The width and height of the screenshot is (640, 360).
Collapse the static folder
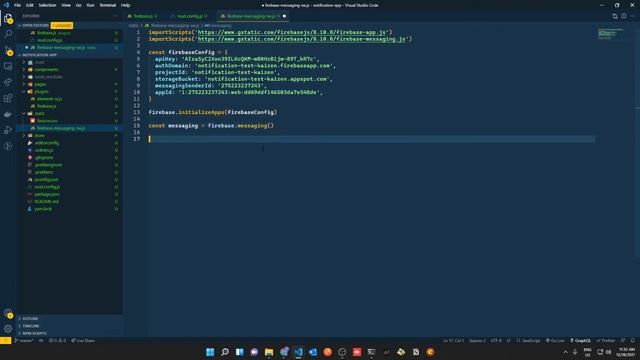coord(39,113)
